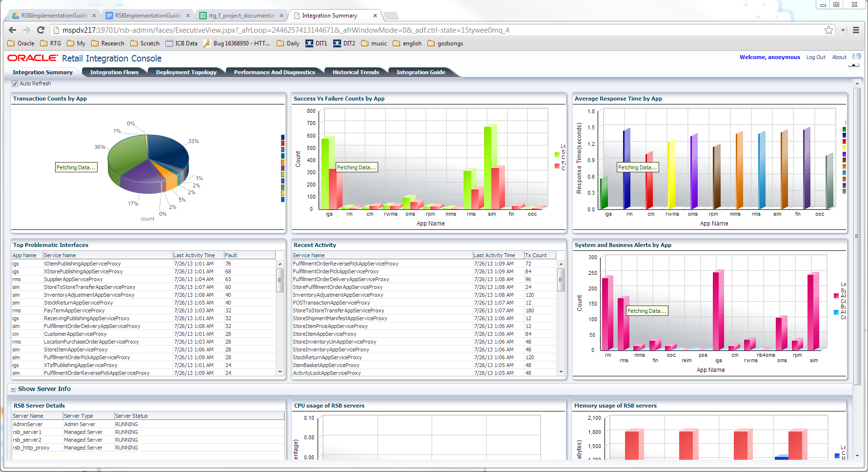Open the music bookmarks folder

(374, 43)
